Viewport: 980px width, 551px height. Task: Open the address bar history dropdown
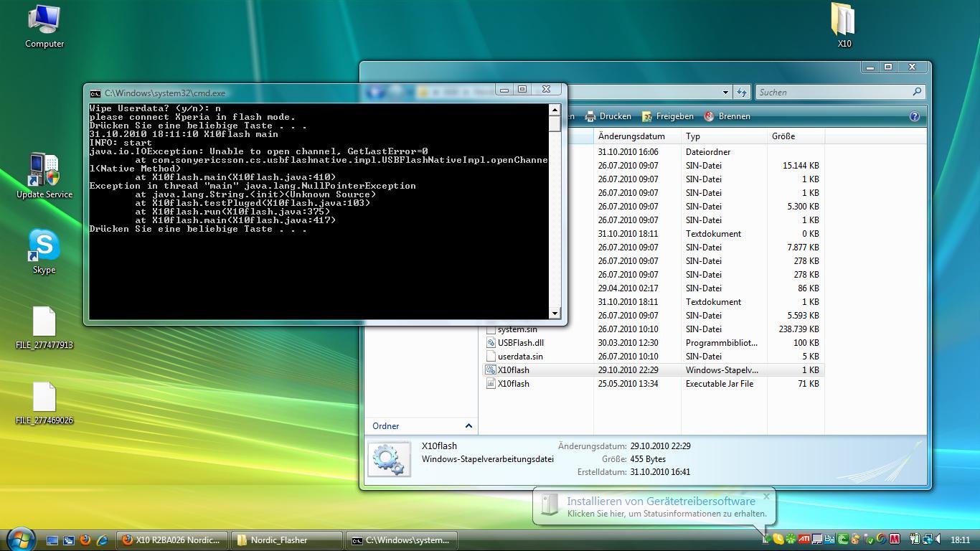(x=726, y=92)
